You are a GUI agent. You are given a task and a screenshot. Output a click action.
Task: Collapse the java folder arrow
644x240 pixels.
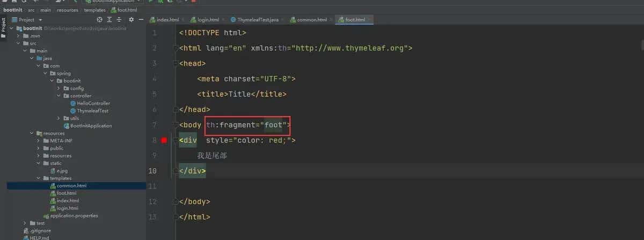[x=32, y=58]
